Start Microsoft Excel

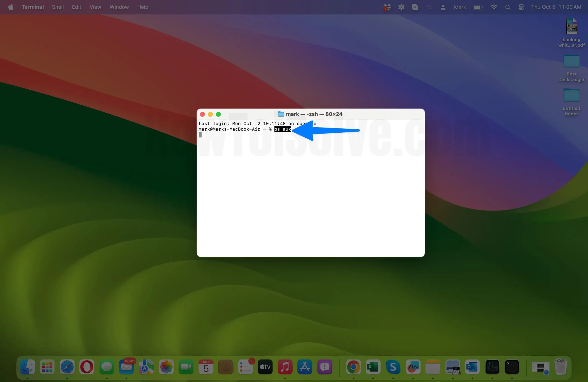[x=373, y=368]
